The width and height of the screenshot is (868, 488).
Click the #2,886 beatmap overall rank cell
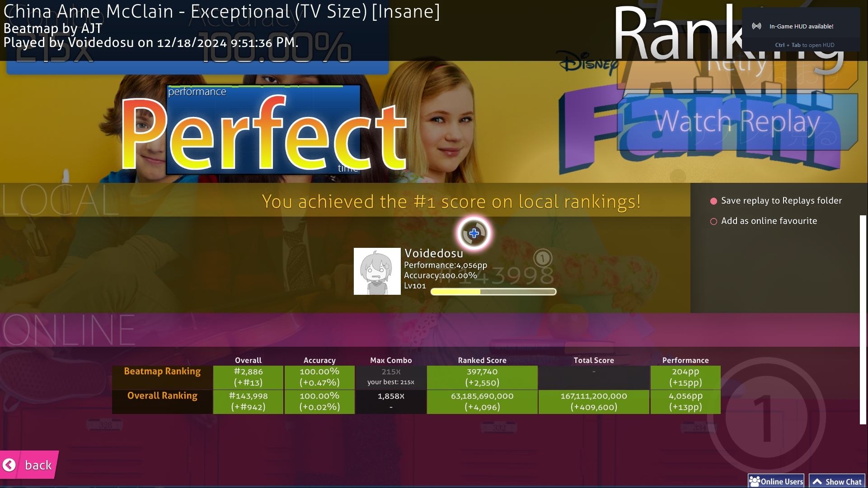[248, 377]
